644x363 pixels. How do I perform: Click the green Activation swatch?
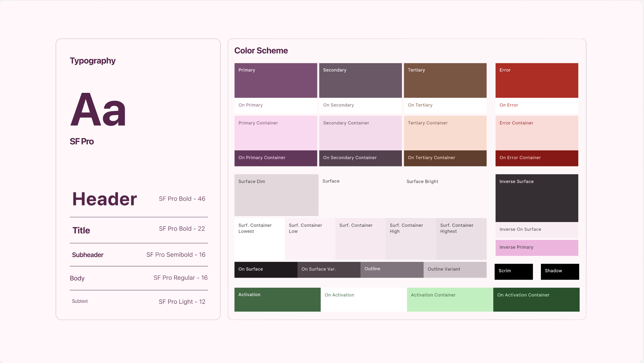(x=277, y=300)
